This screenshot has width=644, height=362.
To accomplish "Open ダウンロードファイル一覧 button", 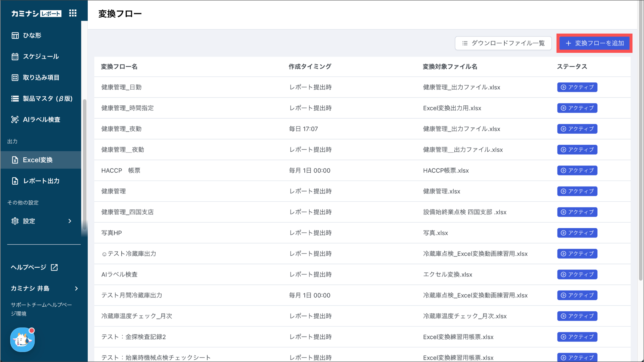I will pyautogui.click(x=503, y=43).
